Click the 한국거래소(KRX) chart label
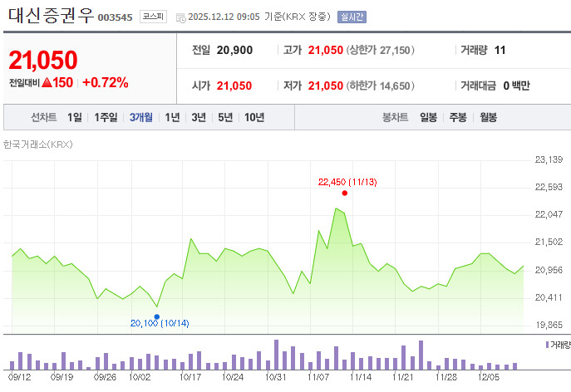This screenshot has height=392, width=571. pos(38,145)
